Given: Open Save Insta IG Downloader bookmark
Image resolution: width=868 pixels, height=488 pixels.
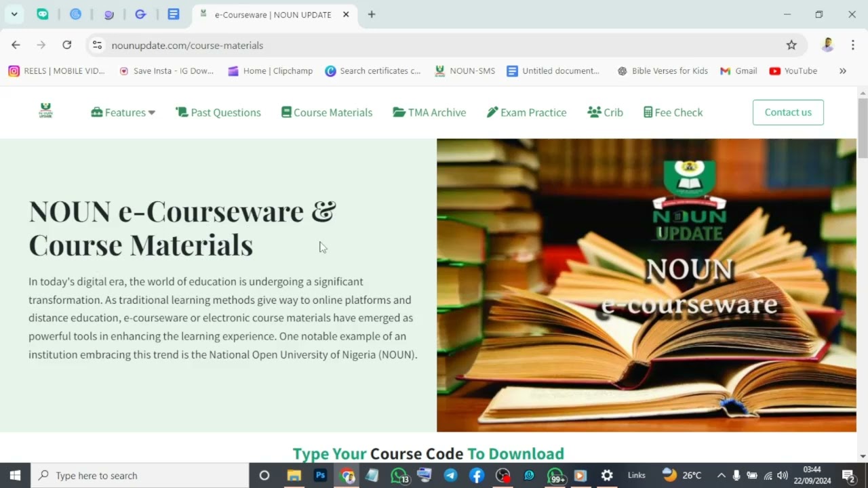Looking at the screenshot, I should [167, 70].
